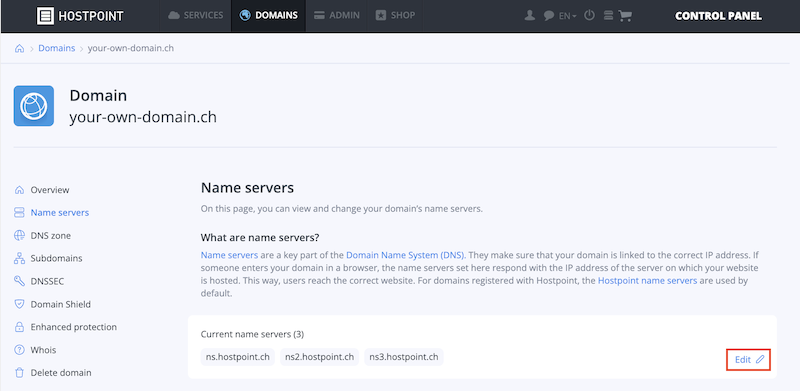Image resolution: width=800 pixels, height=391 pixels.
Task: Click the your-own-domain.ch breadcrumb text
Action: pyautogui.click(x=131, y=48)
